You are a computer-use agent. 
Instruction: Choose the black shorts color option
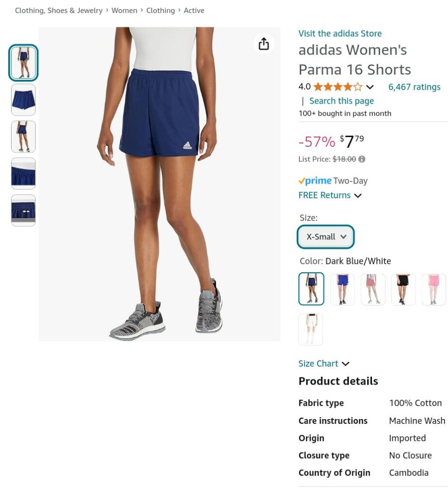[403, 289]
